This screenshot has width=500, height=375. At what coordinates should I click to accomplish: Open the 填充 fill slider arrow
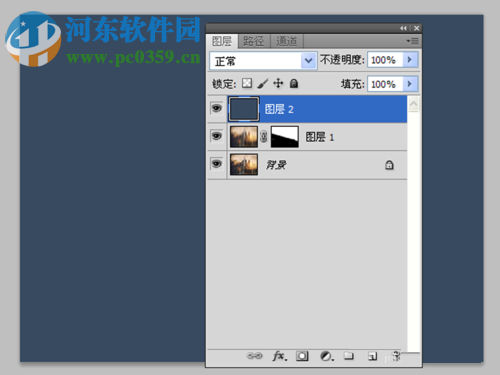410,84
